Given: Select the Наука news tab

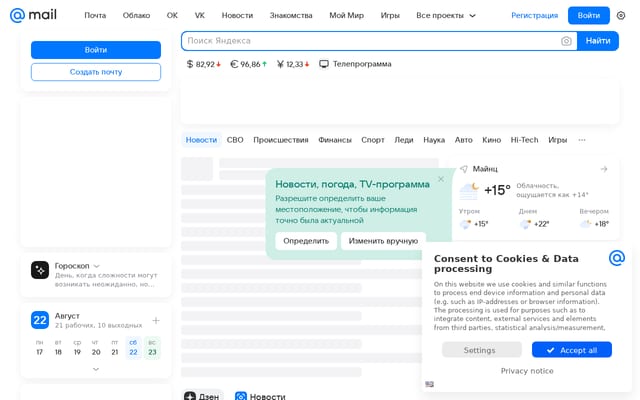Looking at the screenshot, I should (x=434, y=140).
